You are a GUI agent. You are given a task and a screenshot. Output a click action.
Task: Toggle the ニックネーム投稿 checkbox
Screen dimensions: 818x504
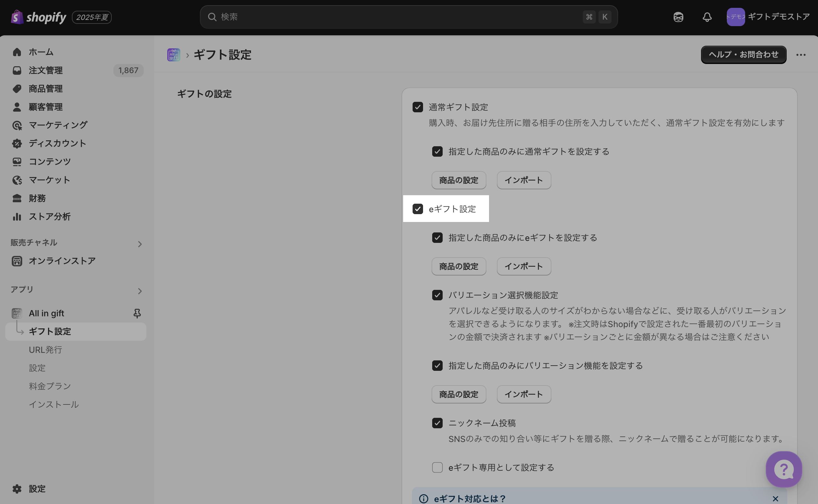437,423
